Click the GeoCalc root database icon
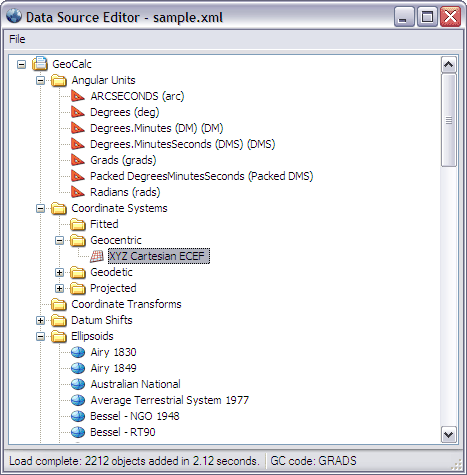 [40, 64]
